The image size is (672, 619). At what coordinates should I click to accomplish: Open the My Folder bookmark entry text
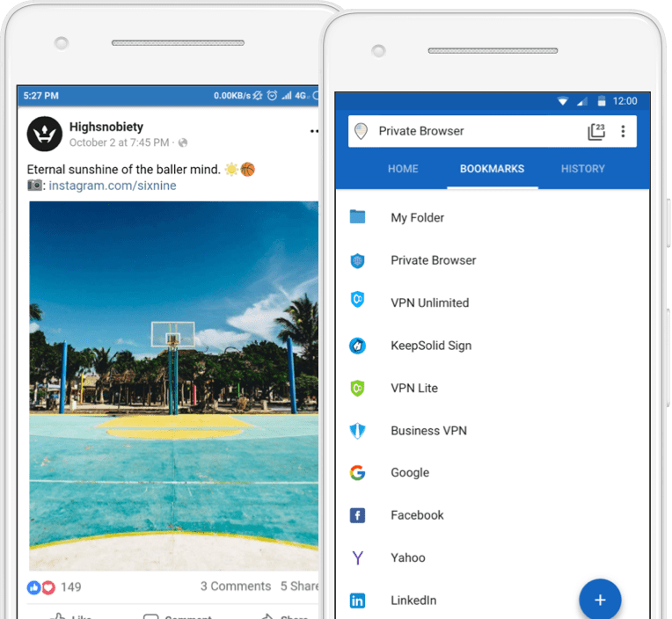417,218
